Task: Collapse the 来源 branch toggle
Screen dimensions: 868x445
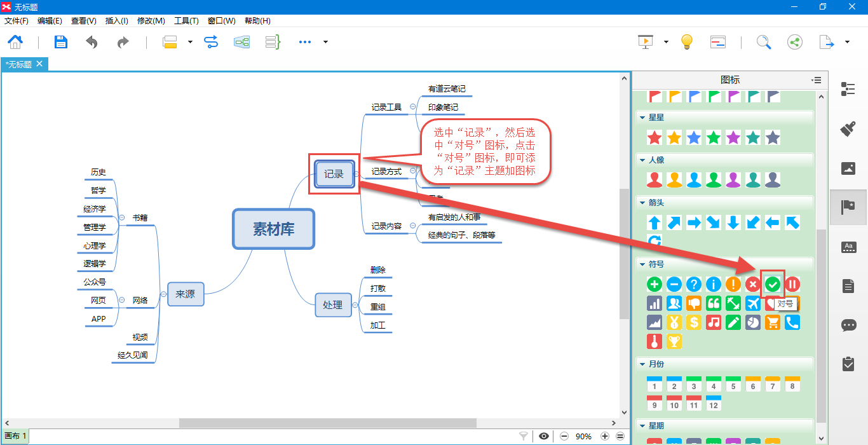Action: tap(161, 294)
